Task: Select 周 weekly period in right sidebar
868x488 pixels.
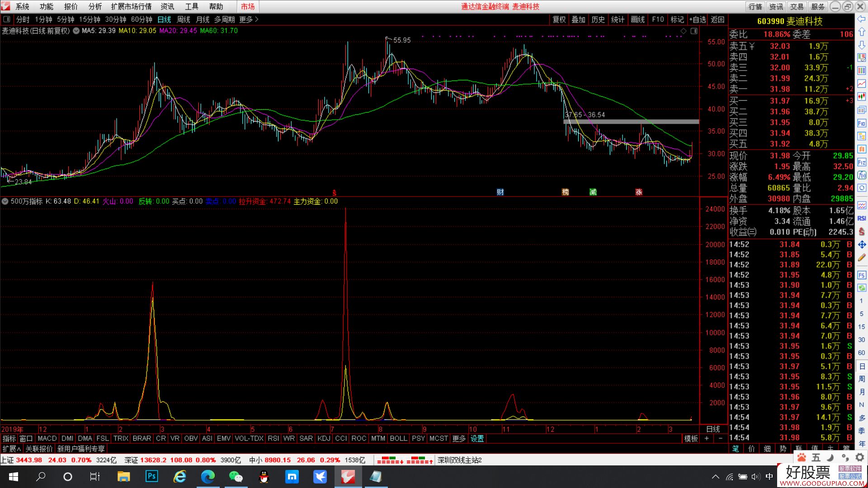Action: 862,379
